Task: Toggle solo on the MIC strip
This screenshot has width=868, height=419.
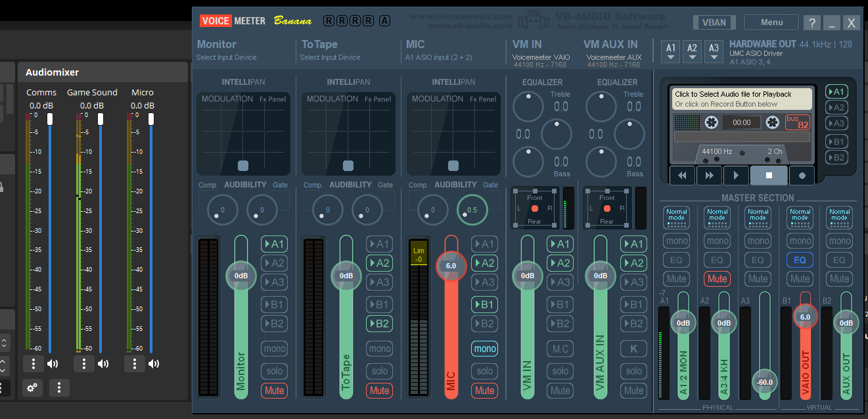Action: (x=484, y=371)
